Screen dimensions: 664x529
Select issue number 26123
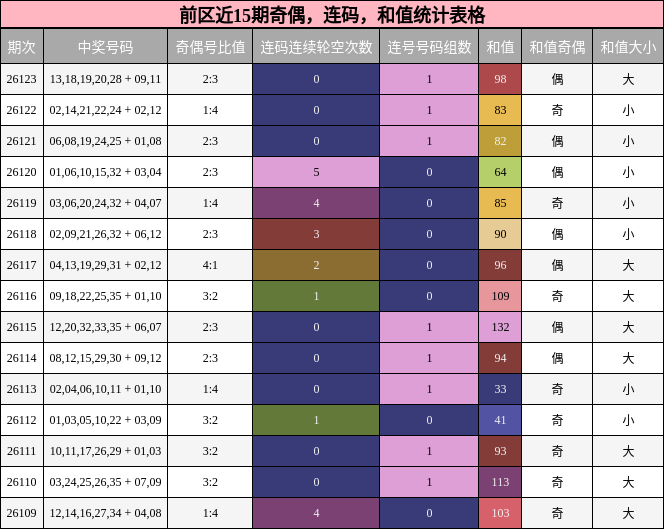[22, 79]
